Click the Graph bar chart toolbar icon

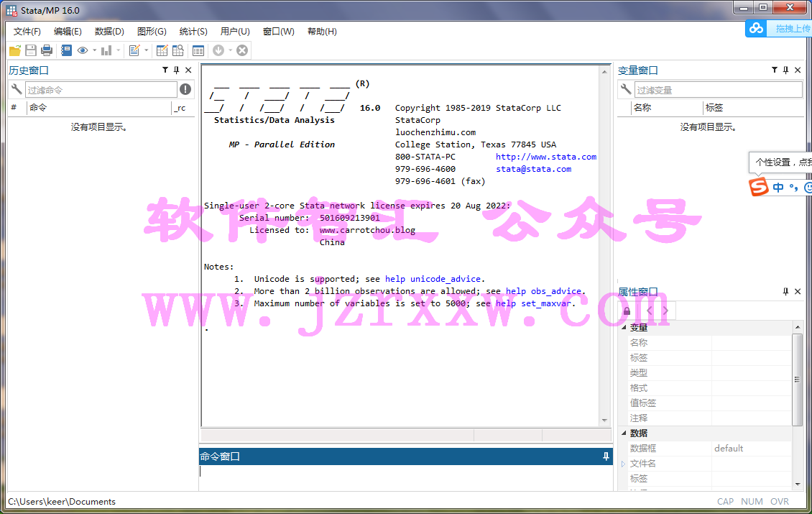(x=106, y=50)
